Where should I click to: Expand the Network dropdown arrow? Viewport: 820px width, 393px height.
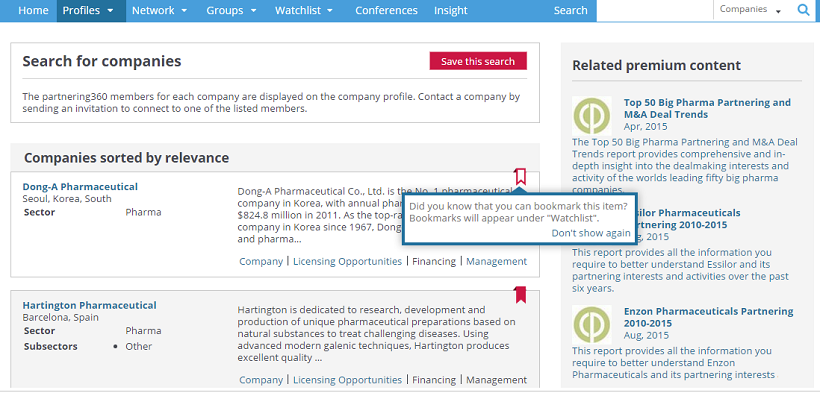coord(184,10)
